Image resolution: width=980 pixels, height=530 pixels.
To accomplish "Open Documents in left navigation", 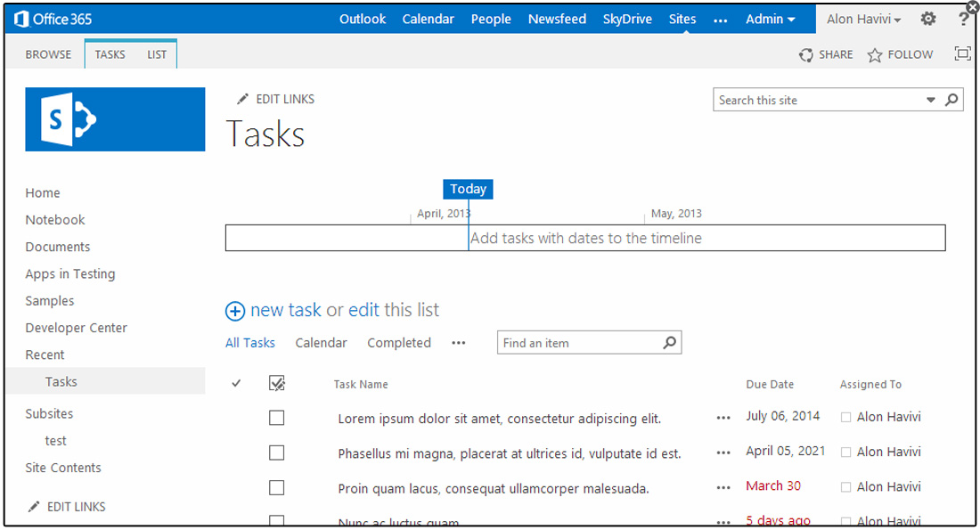I will coord(58,246).
